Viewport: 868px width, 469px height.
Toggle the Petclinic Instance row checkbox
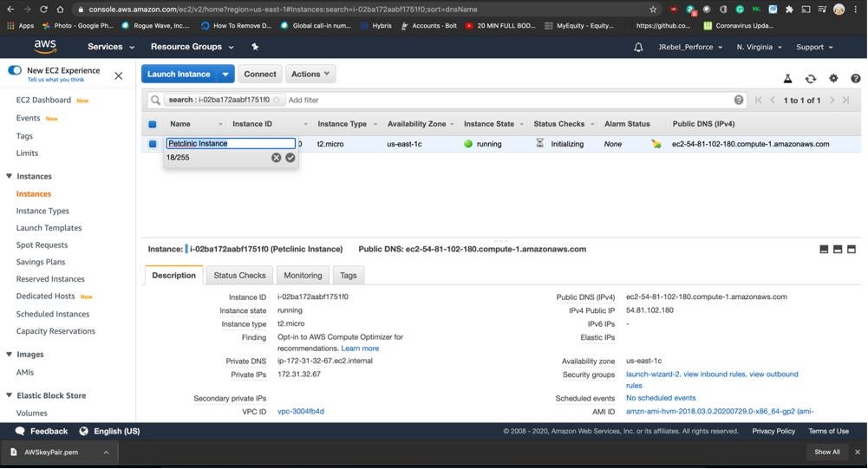153,144
